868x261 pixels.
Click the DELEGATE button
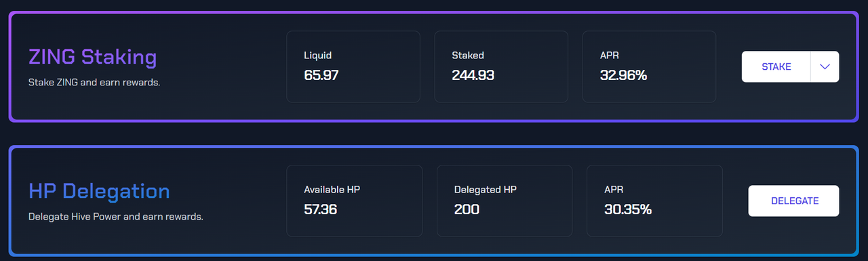(x=794, y=201)
